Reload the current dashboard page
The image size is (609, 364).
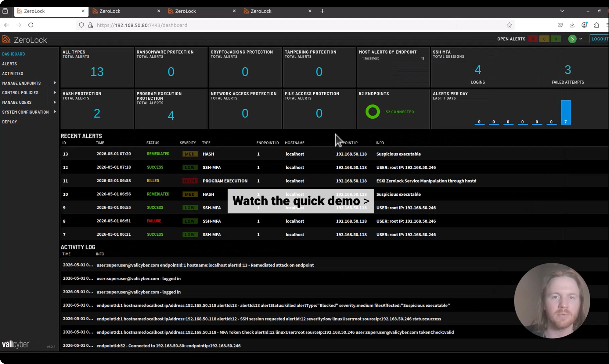tap(31, 25)
